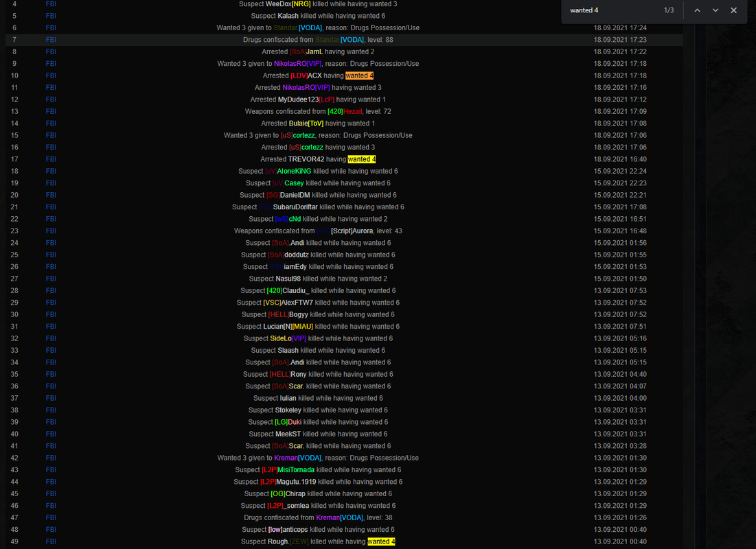Click [SG]DanielDM suspect name
756x549 pixels.
coord(288,195)
